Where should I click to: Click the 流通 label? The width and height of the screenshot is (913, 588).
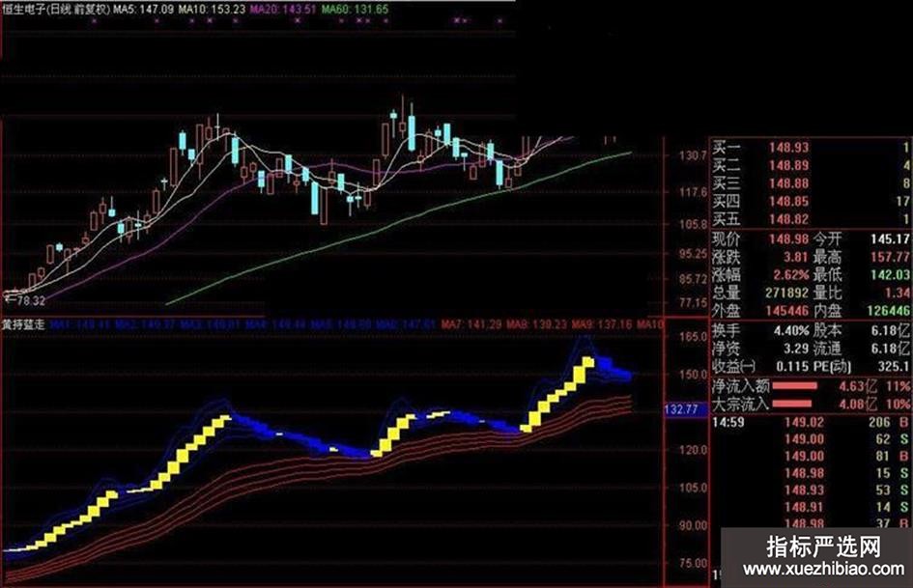point(827,349)
